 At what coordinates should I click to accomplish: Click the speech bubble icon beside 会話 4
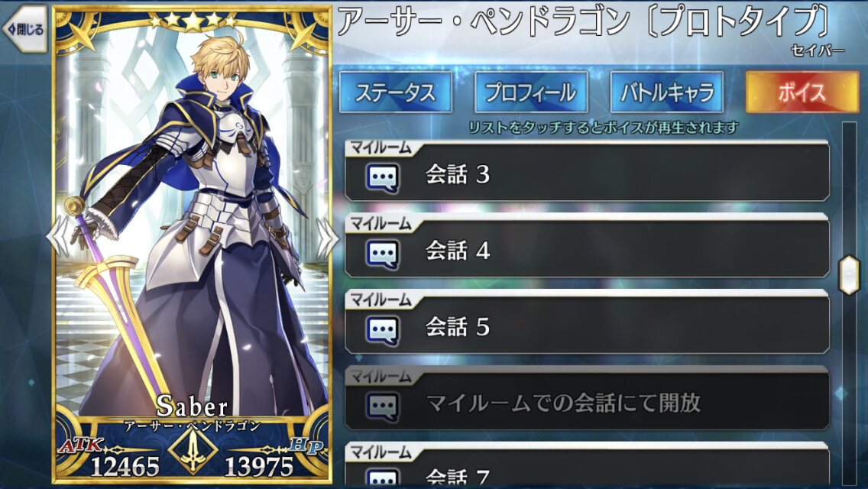(383, 254)
